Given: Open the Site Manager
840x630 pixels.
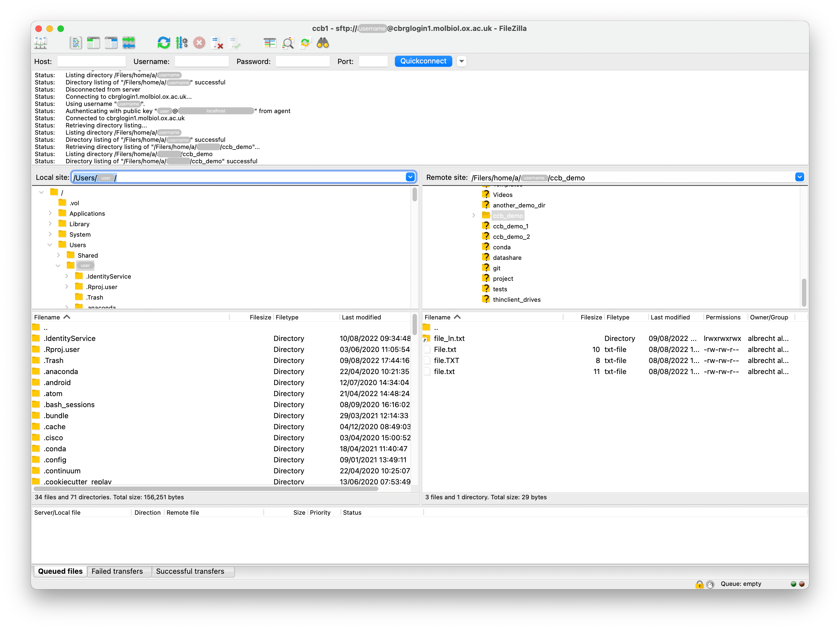Looking at the screenshot, I should [x=41, y=42].
